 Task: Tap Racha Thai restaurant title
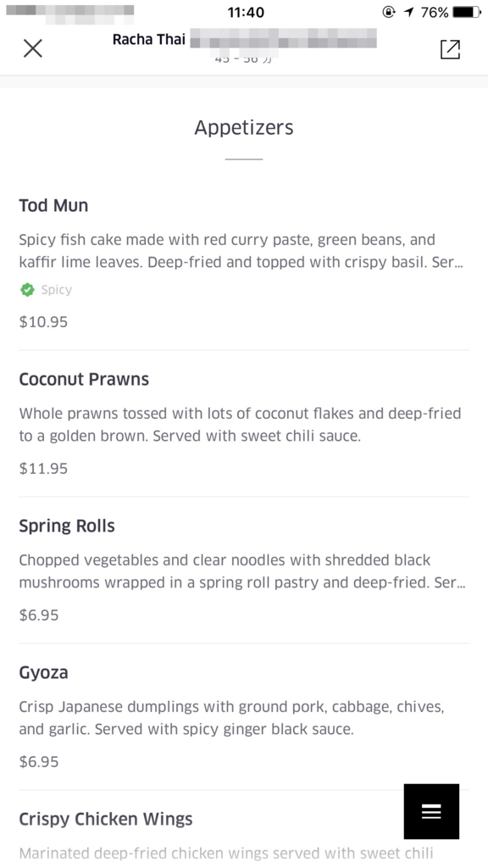pyautogui.click(x=149, y=40)
